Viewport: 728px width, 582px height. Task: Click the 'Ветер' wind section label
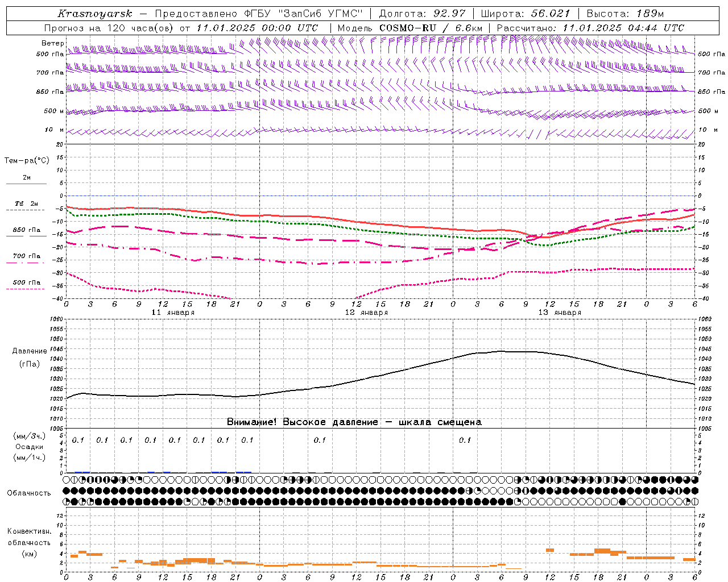[52, 43]
